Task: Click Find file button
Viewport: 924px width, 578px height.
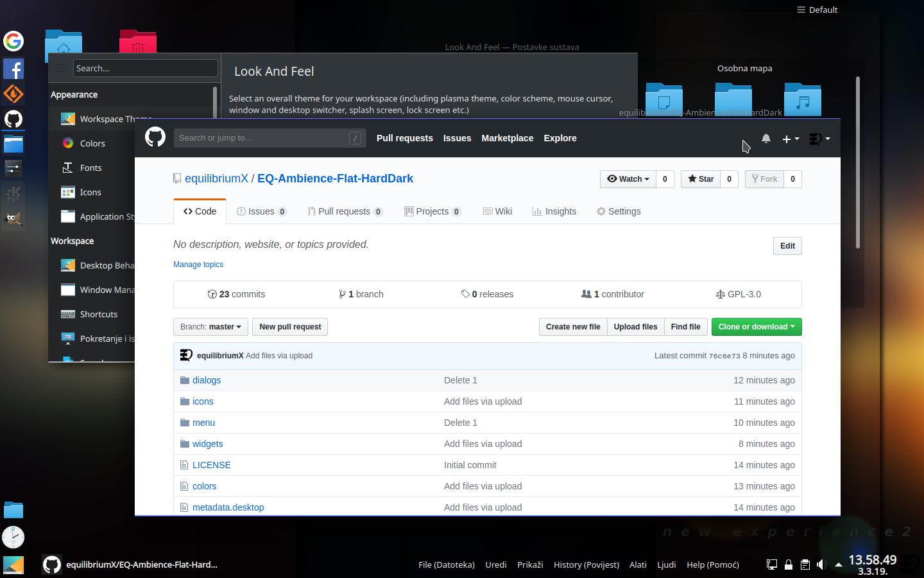Action: tap(686, 327)
